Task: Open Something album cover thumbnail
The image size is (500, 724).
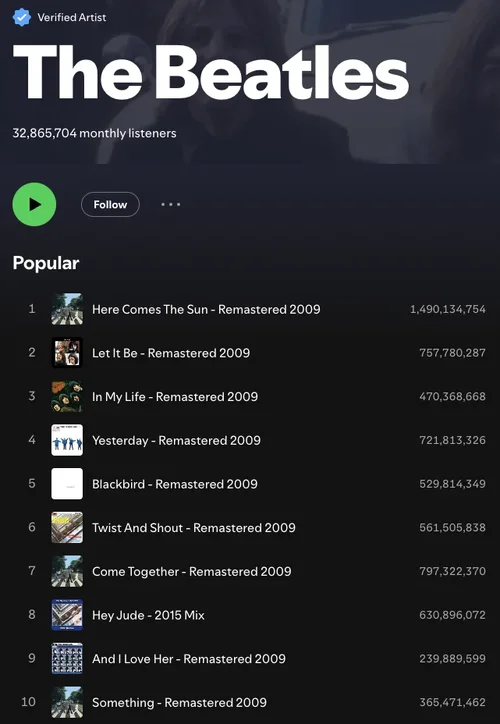Action: [x=67, y=702]
